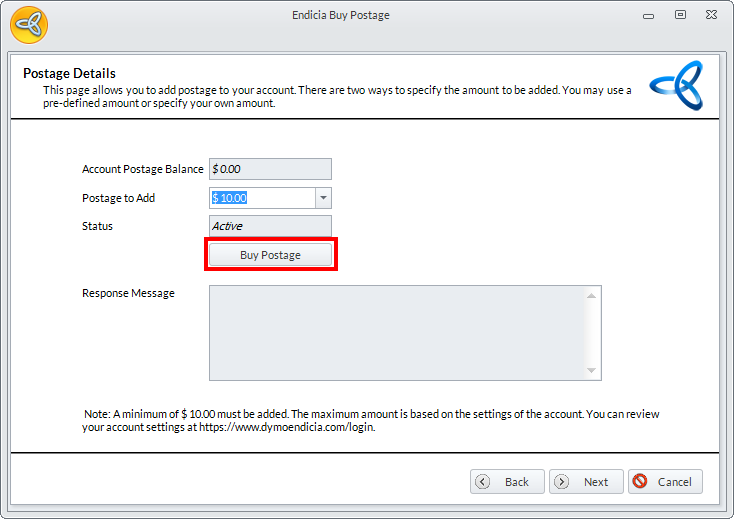734x519 pixels.
Task: Go Back to the previous page
Action: [507, 481]
